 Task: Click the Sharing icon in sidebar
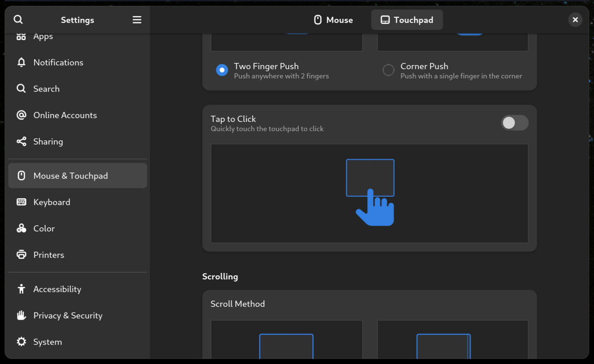[x=21, y=141]
